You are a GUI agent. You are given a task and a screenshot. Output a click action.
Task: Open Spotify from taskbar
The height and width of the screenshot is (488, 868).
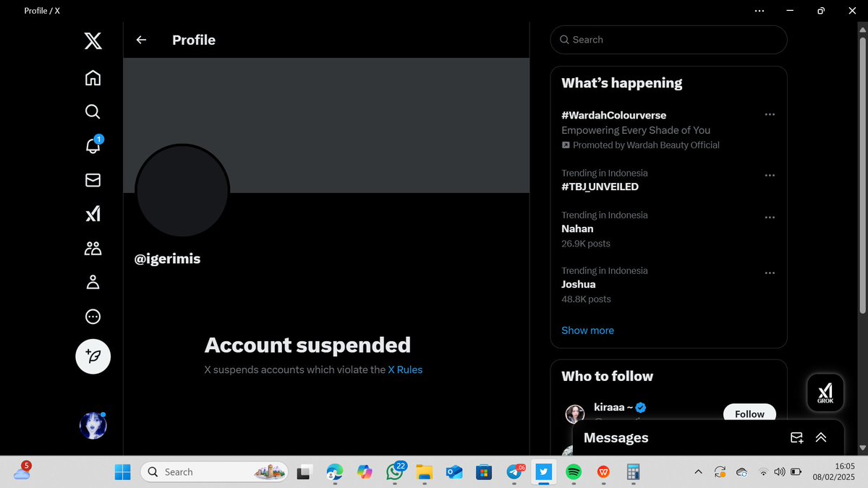573,472
